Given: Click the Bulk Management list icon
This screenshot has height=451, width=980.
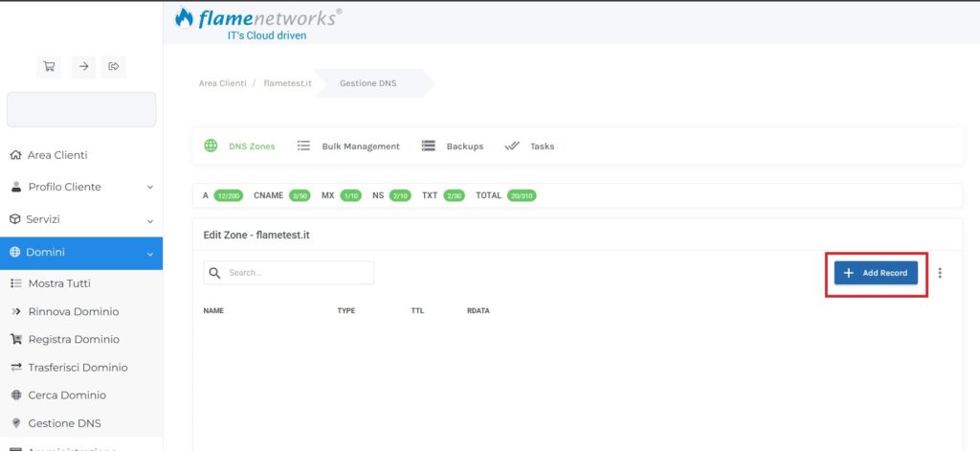Looking at the screenshot, I should (303, 146).
